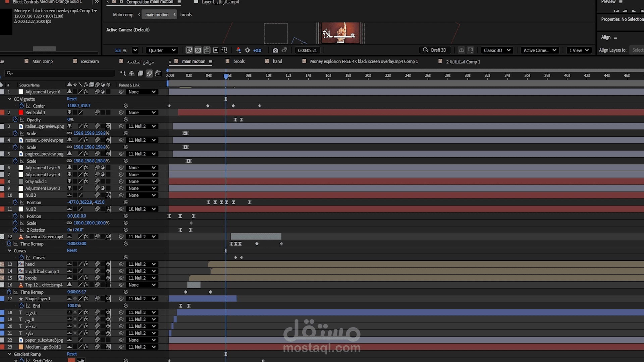Open the icescream composition tab
This screenshot has width=644, height=362.
[90, 61]
